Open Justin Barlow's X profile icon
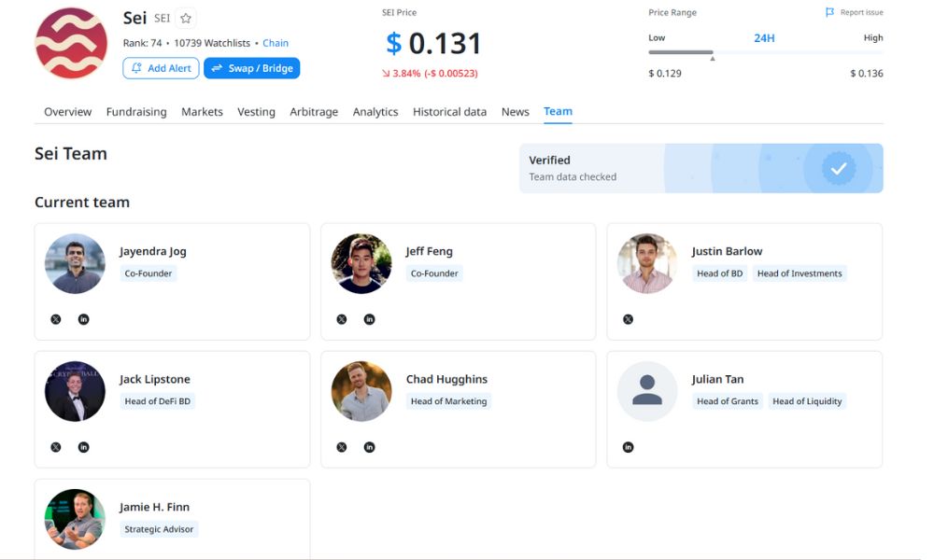Viewport: 934px width, 560px height. pos(628,319)
